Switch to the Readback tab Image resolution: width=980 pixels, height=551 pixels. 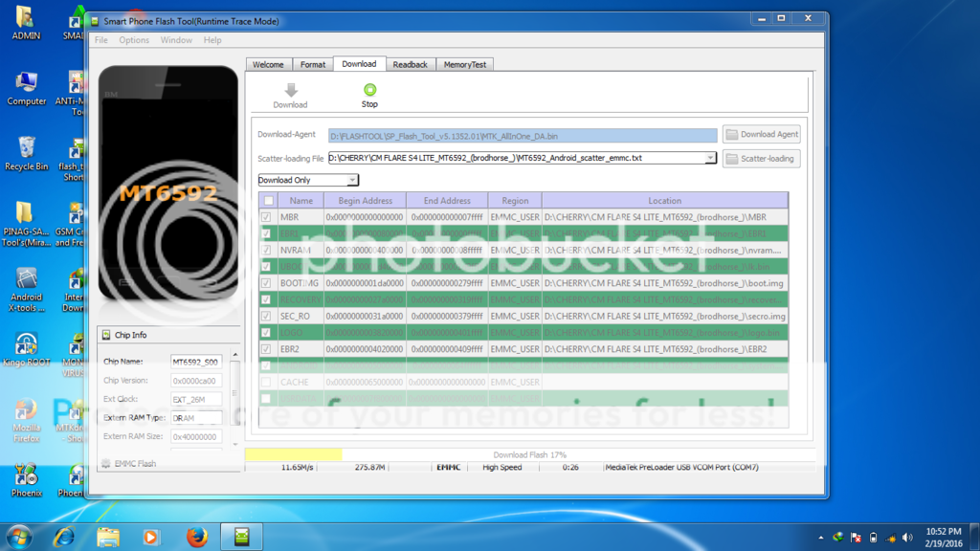(x=410, y=64)
